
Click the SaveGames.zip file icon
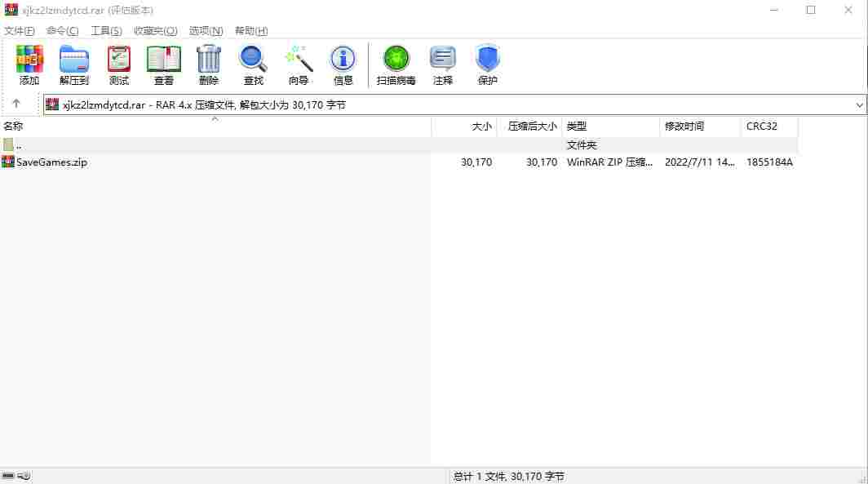[x=8, y=162]
